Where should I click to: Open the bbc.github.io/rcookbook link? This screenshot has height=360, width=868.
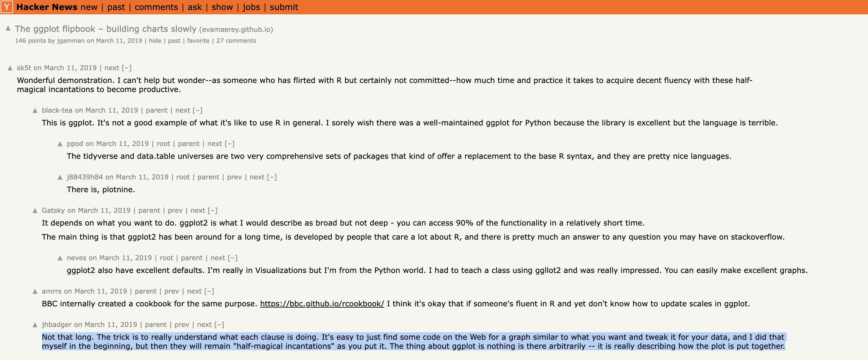pos(322,304)
